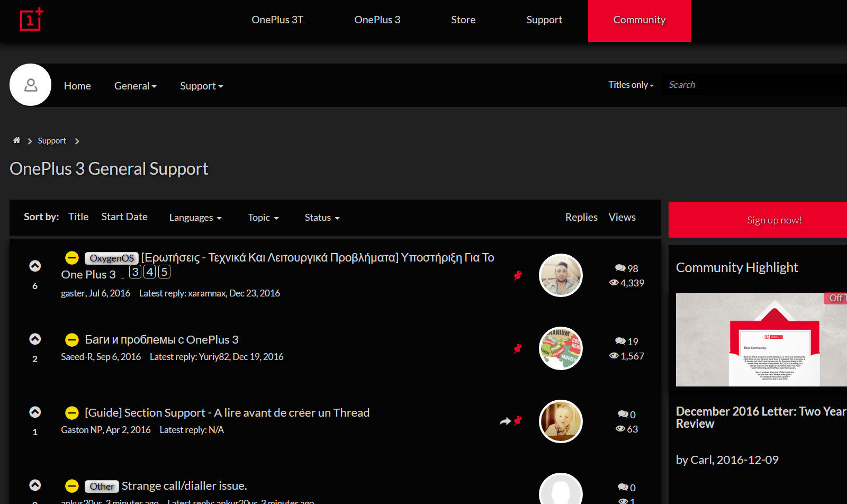Open the user profile avatar icon
The image size is (847, 504).
31,85
